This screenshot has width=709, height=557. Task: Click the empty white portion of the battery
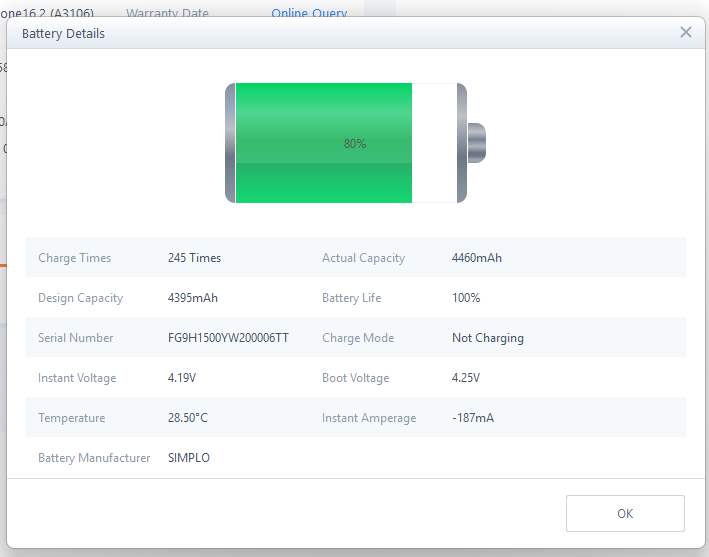pos(434,143)
